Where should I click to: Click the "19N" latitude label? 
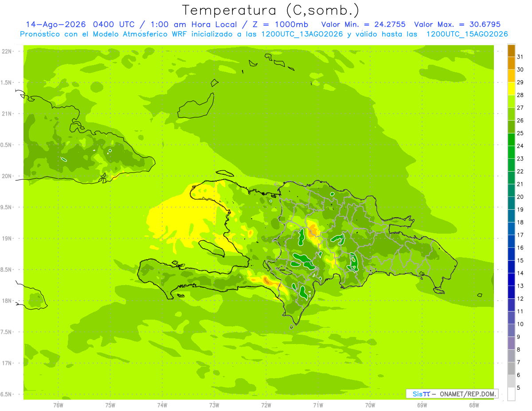tap(7, 239)
